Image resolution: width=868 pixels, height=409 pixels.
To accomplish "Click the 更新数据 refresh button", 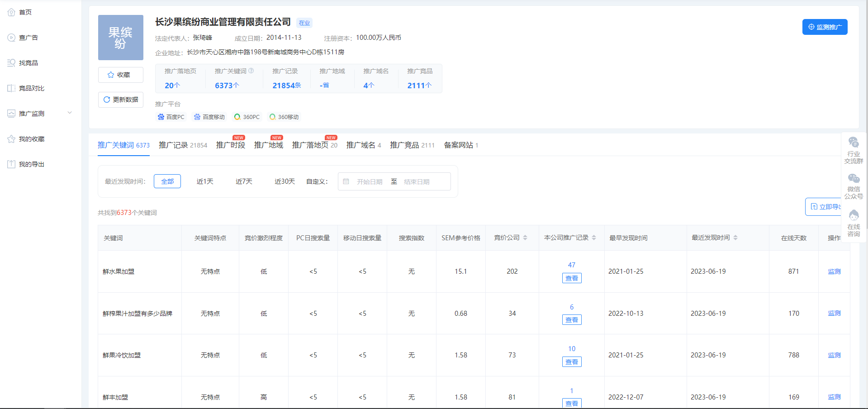I will 121,100.
